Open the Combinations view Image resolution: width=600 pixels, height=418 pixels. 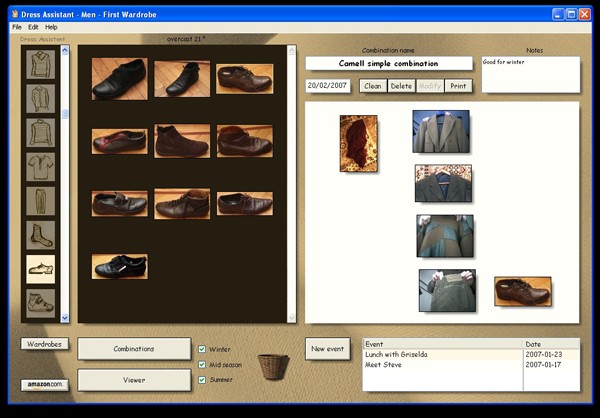point(134,349)
